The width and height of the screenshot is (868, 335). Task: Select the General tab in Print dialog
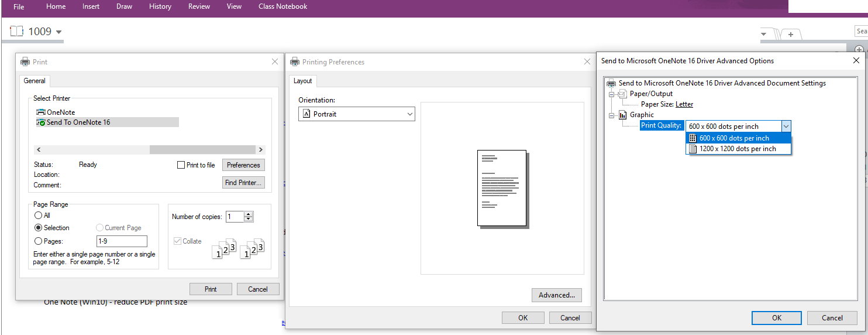tap(35, 81)
